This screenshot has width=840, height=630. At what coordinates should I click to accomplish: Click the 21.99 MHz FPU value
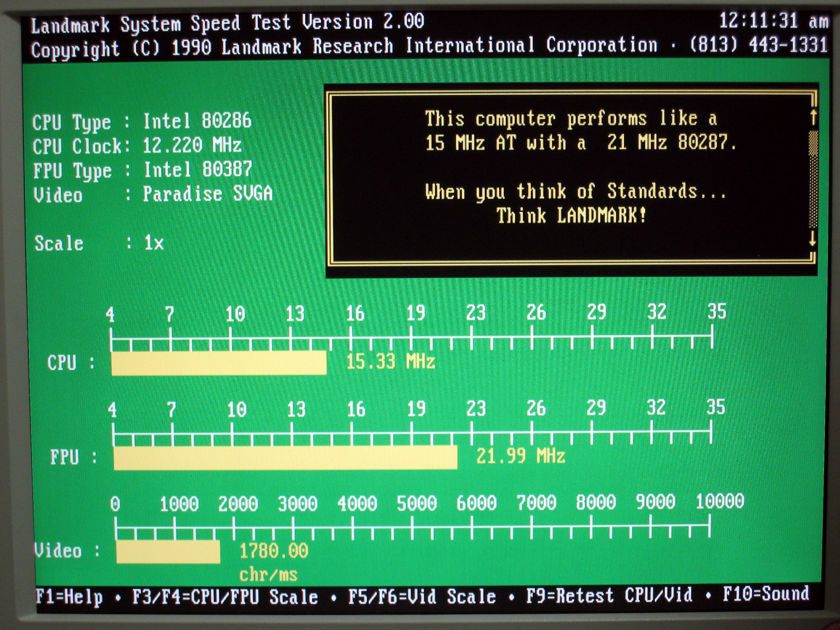click(521, 456)
